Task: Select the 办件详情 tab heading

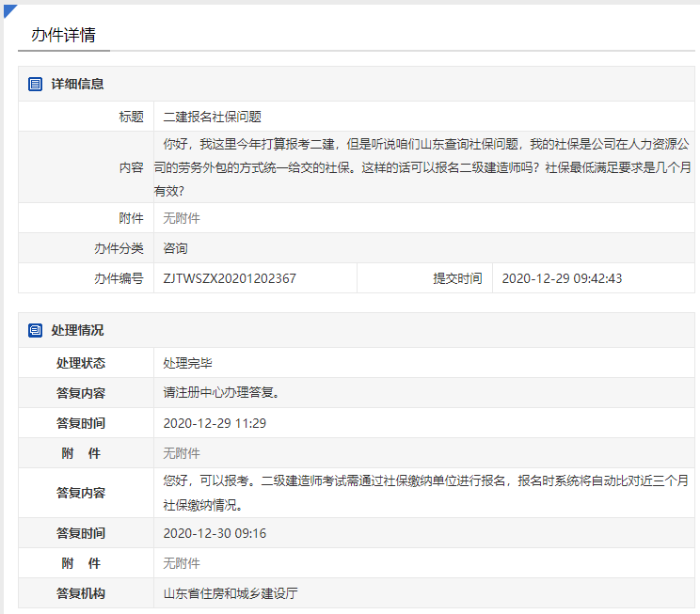Action: coord(63,35)
